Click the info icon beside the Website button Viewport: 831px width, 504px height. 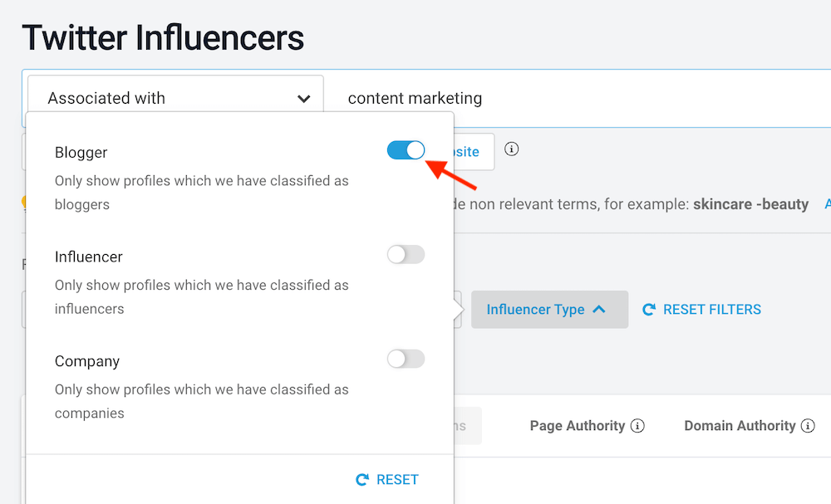click(x=511, y=149)
